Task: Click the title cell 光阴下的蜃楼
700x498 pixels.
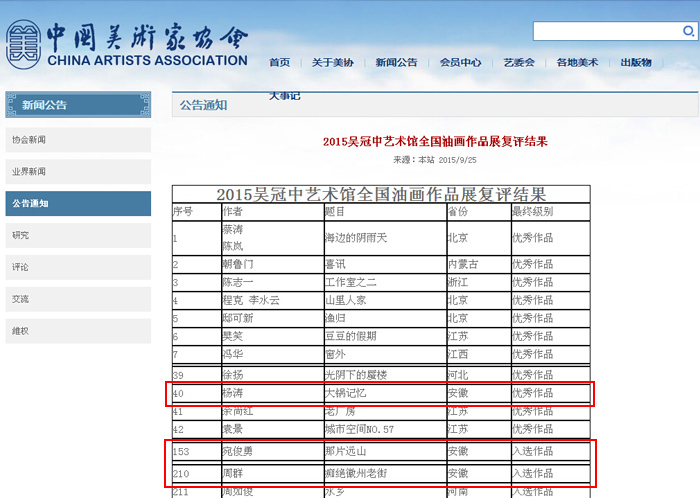Action: pyautogui.click(x=385, y=375)
